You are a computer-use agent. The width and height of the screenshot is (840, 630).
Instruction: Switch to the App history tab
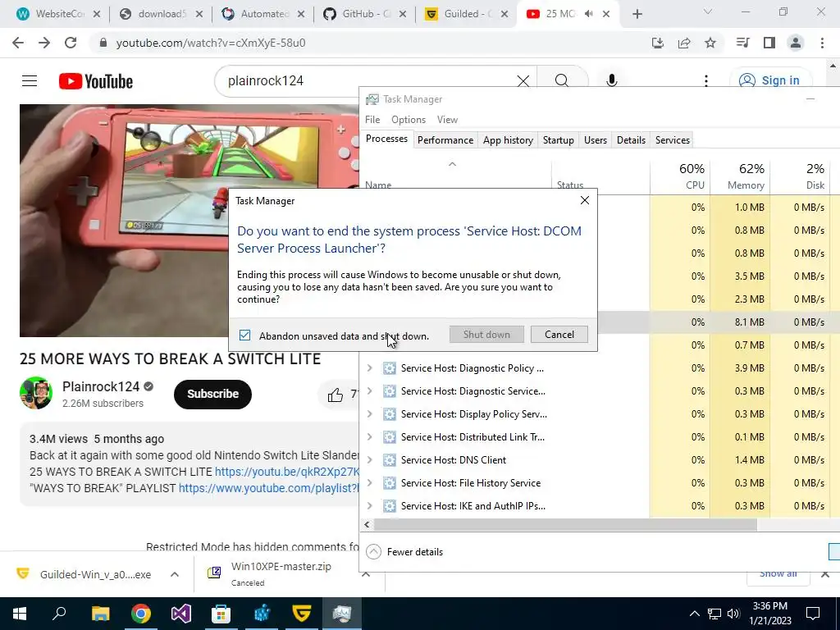pyautogui.click(x=508, y=139)
